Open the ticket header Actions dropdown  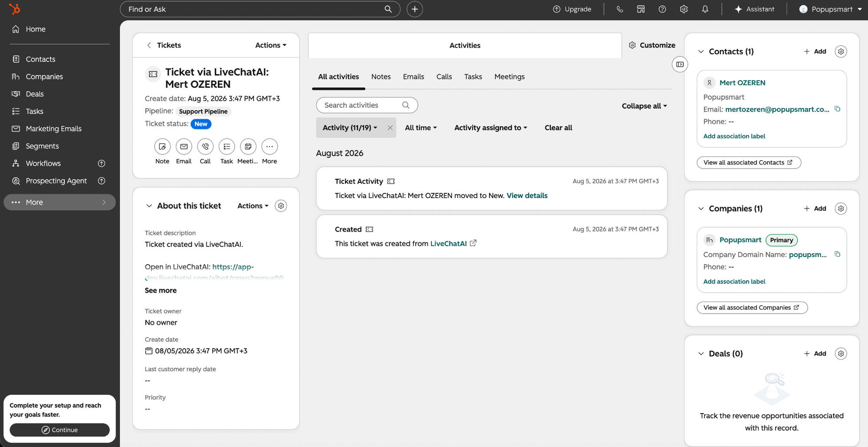[x=271, y=45]
